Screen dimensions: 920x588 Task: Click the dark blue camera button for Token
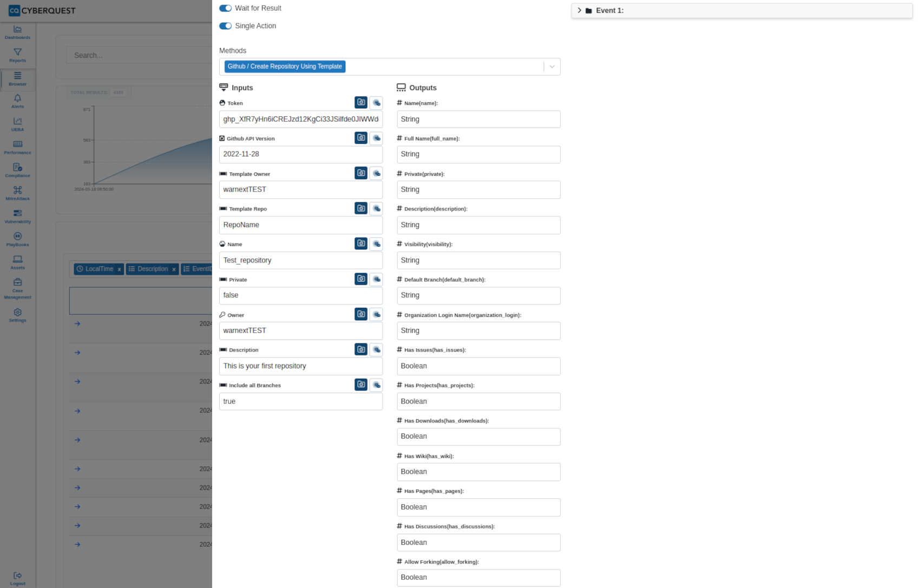click(x=361, y=102)
